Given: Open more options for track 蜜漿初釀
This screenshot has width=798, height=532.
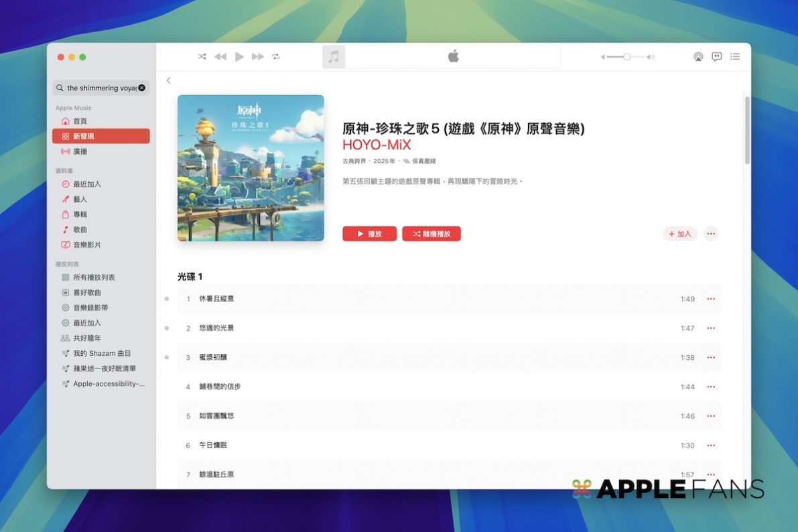Looking at the screenshot, I should 711,358.
